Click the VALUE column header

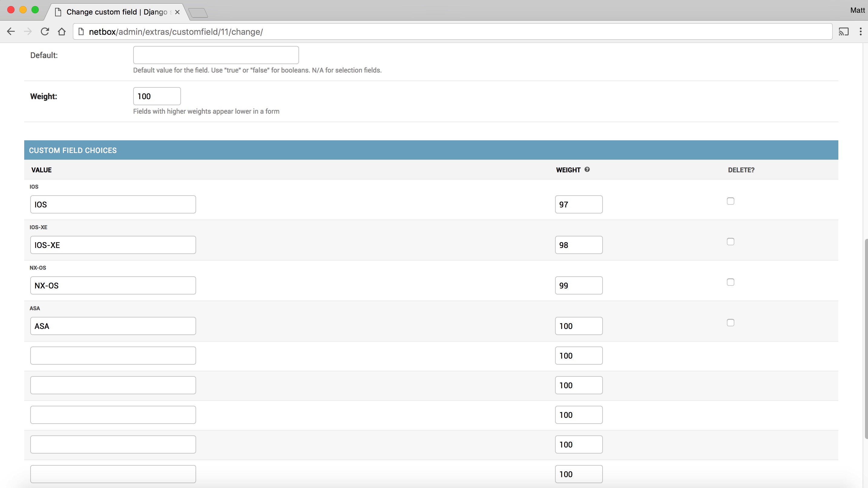(41, 170)
